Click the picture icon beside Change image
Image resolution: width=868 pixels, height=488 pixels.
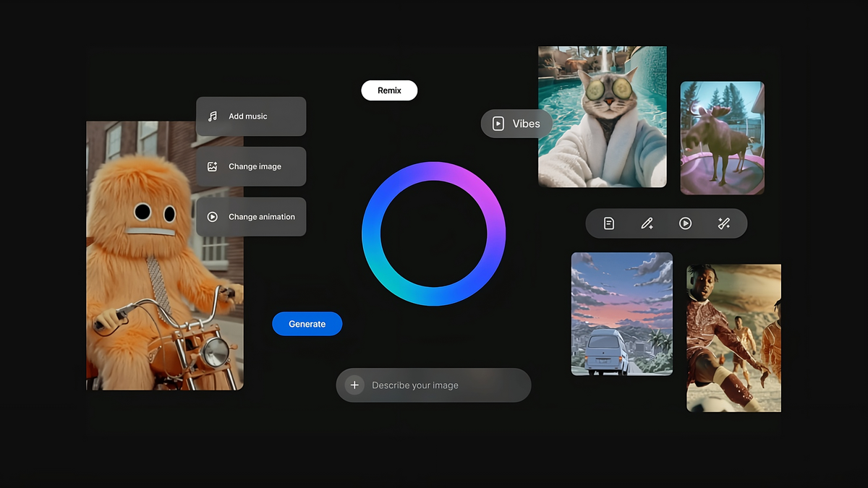[x=213, y=166]
